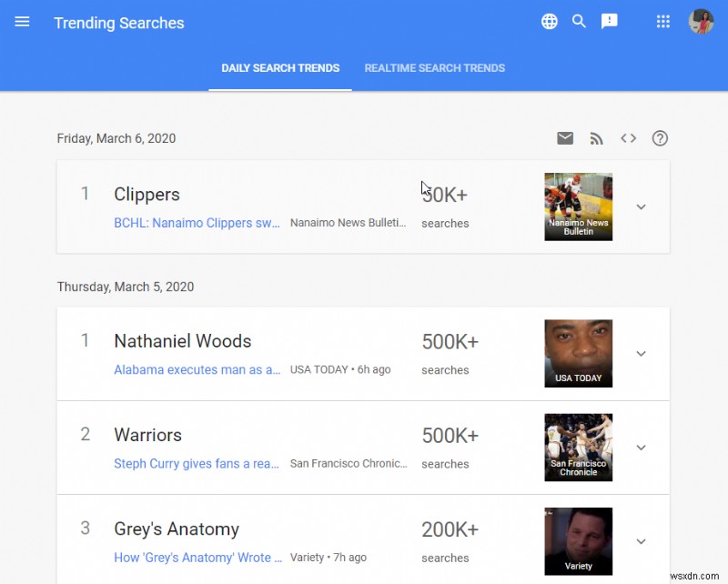This screenshot has height=584, width=728.
Task: Subscribe via the email envelope icon
Action: click(x=565, y=138)
